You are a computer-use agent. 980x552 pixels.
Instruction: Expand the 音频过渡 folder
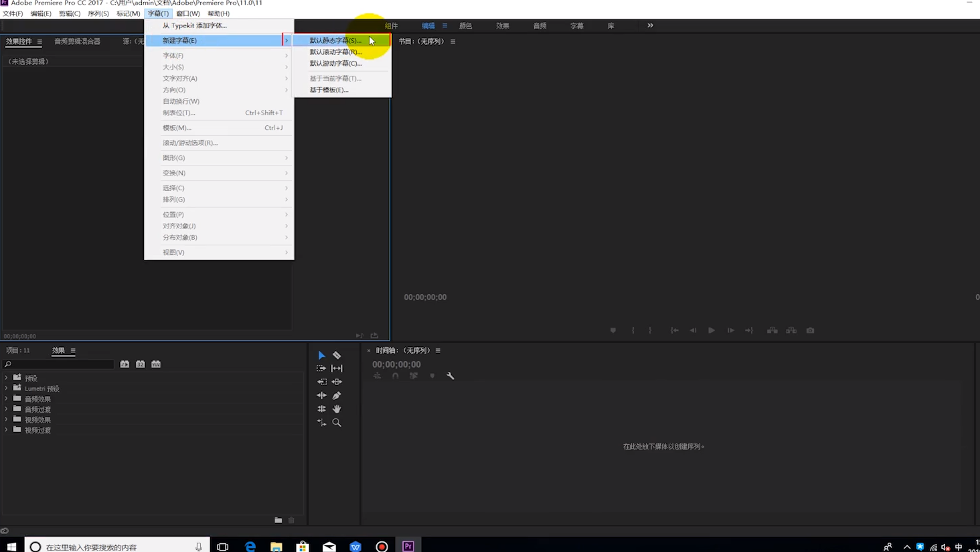tap(7, 409)
